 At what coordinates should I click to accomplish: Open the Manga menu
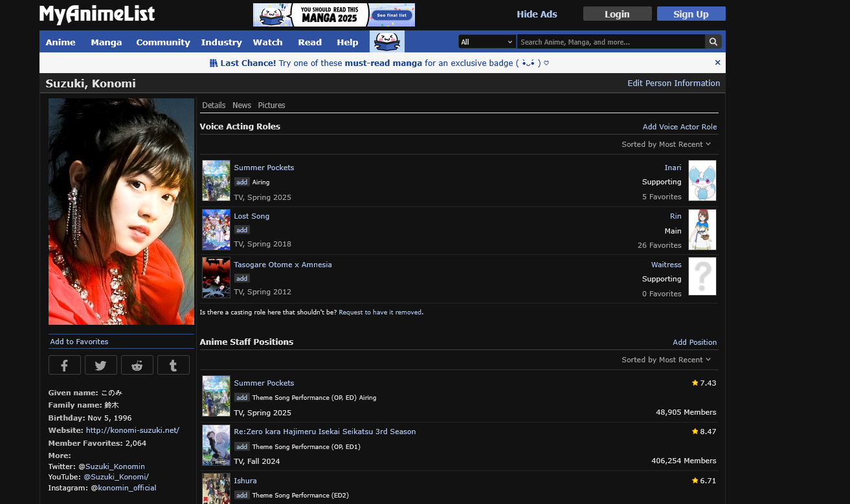(107, 42)
